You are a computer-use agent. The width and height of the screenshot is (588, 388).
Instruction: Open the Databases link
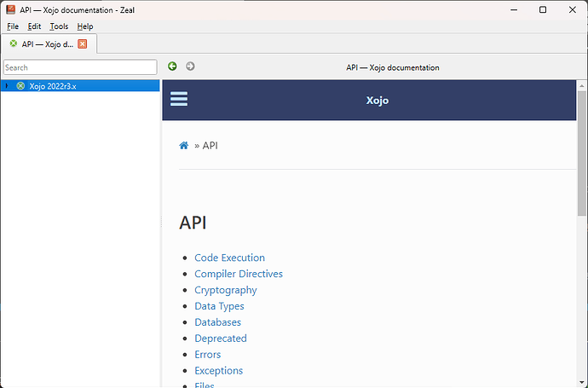(218, 322)
